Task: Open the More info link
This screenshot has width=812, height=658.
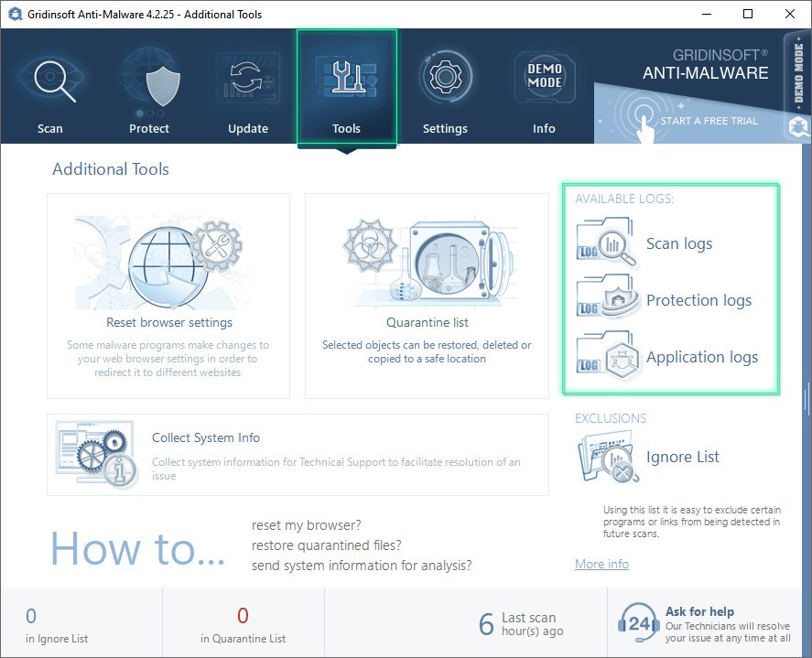Action: 601,564
